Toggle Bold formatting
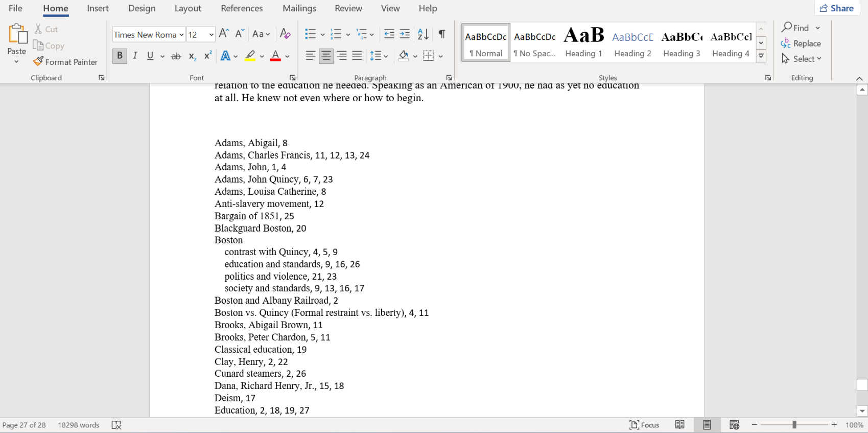Viewport: 868px width, 433px height. pos(120,56)
